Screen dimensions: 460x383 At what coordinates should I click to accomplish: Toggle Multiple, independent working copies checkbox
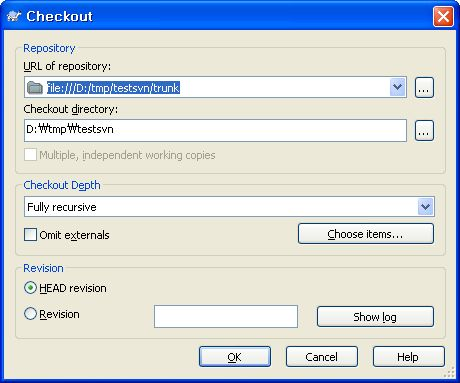30,155
